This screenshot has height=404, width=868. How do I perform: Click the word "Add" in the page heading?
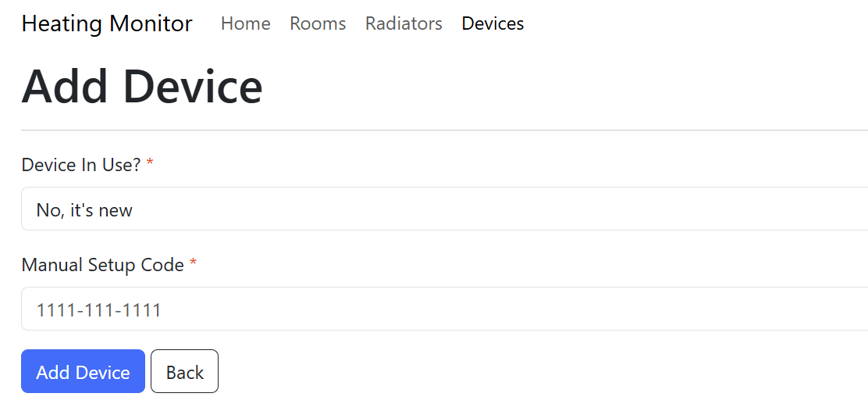click(66, 86)
